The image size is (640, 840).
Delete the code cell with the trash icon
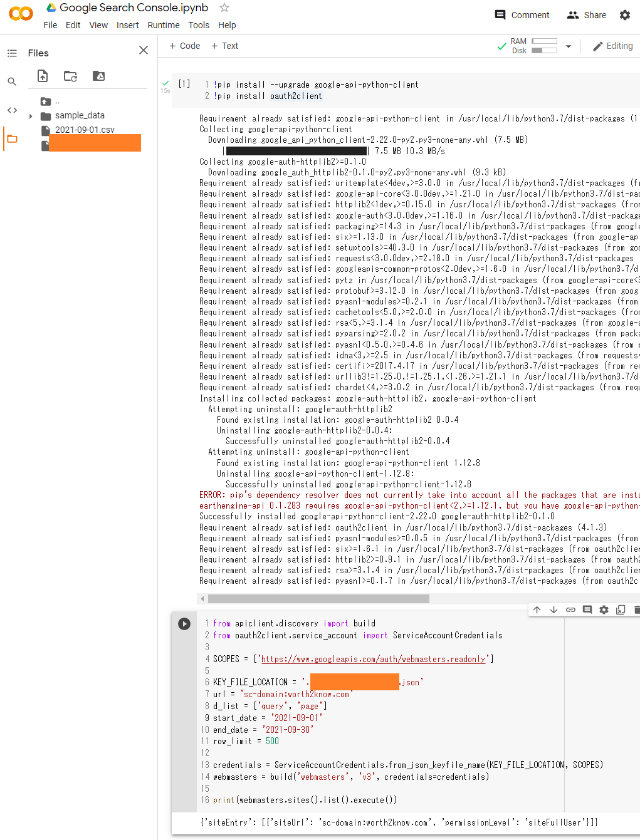pos(637,609)
